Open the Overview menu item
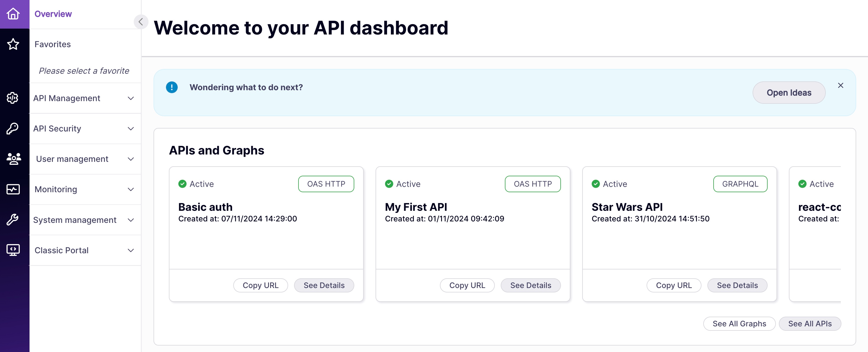868x352 pixels. coord(53,14)
